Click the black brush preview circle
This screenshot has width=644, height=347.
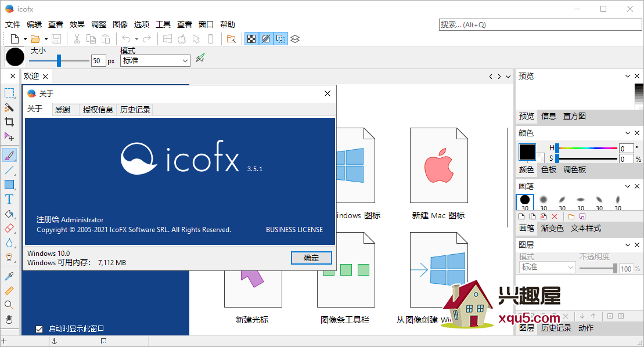point(15,57)
